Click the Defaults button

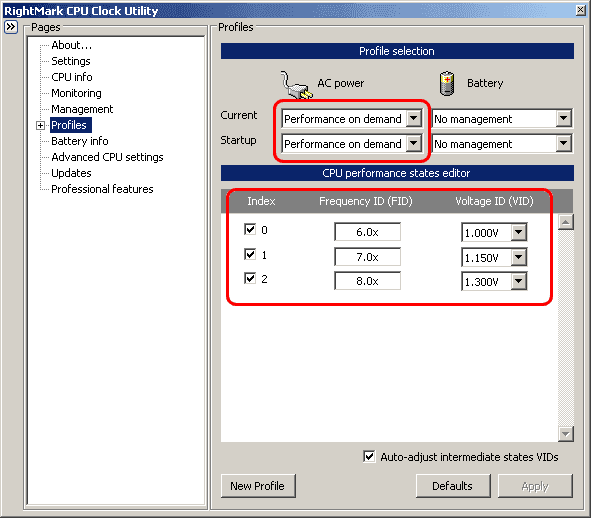(453, 486)
